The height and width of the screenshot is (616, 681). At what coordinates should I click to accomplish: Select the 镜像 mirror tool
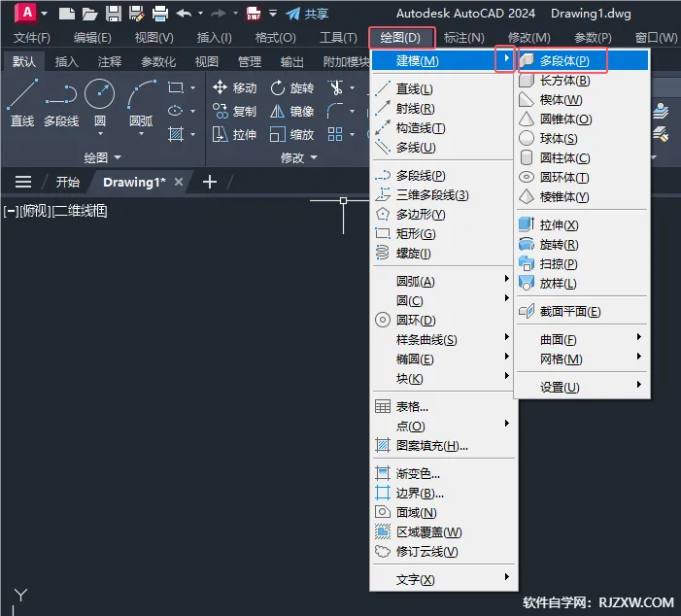[x=291, y=112]
